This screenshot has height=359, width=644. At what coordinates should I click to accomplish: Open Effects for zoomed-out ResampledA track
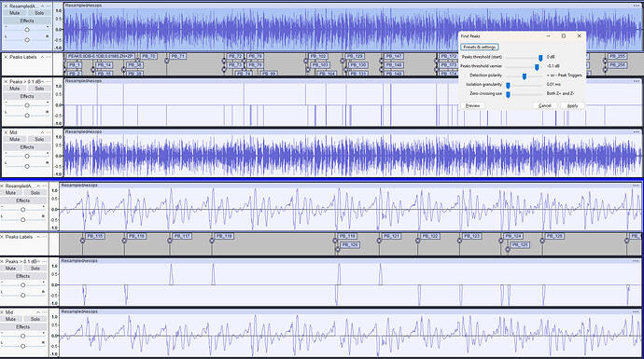pyautogui.click(x=27, y=21)
